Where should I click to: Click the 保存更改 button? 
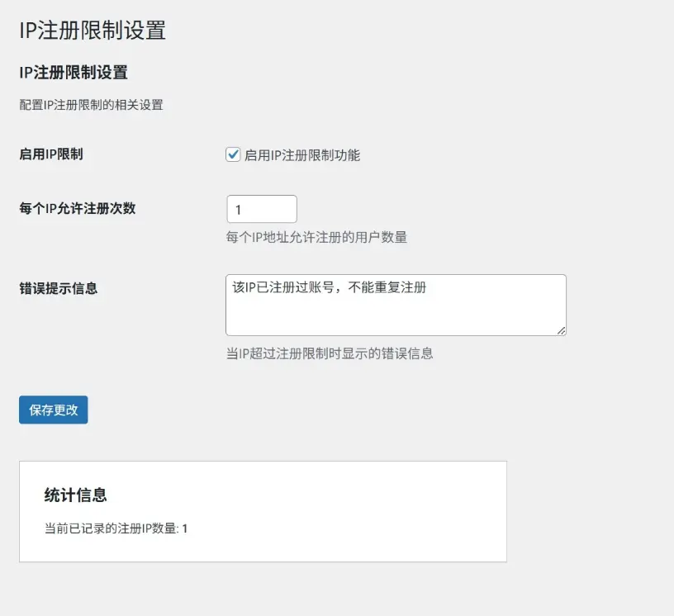click(x=54, y=410)
